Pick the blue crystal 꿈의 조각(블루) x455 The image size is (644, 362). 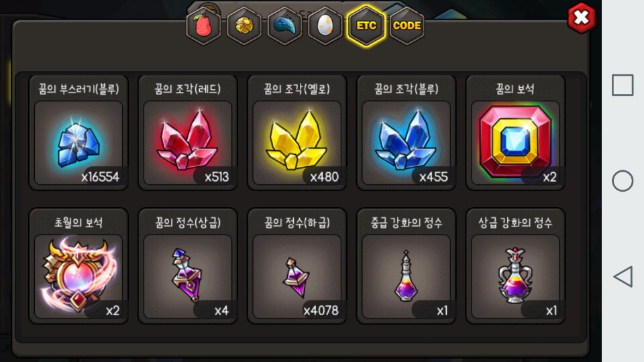[407, 133]
